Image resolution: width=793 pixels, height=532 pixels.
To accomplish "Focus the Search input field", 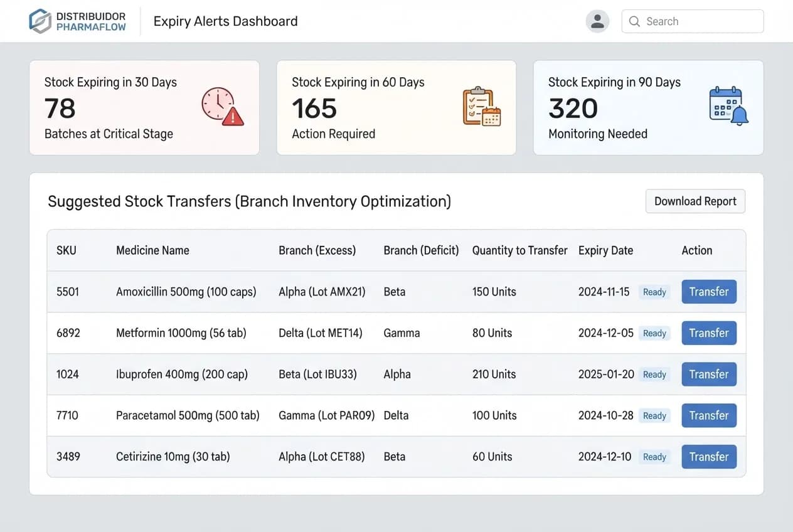I will click(x=693, y=21).
